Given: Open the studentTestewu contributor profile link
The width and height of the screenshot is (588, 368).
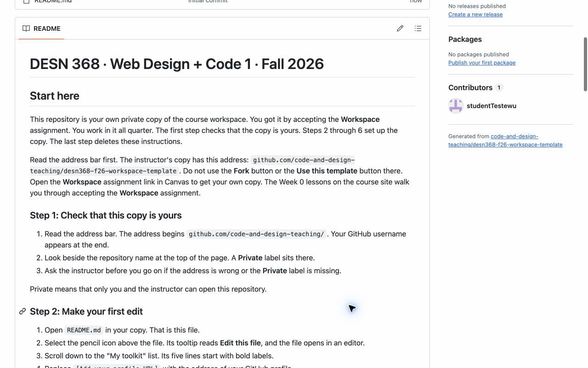Looking at the screenshot, I should [492, 106].
